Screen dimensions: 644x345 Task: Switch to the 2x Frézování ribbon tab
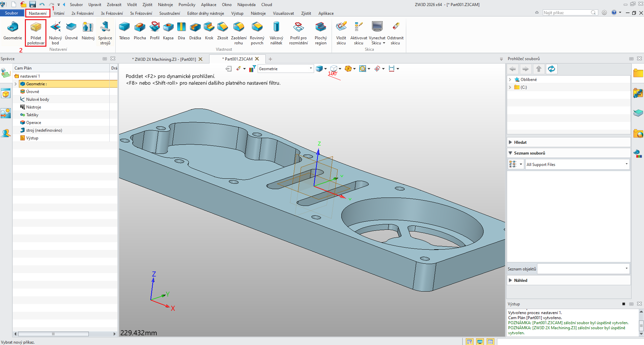tap(83, 13)
